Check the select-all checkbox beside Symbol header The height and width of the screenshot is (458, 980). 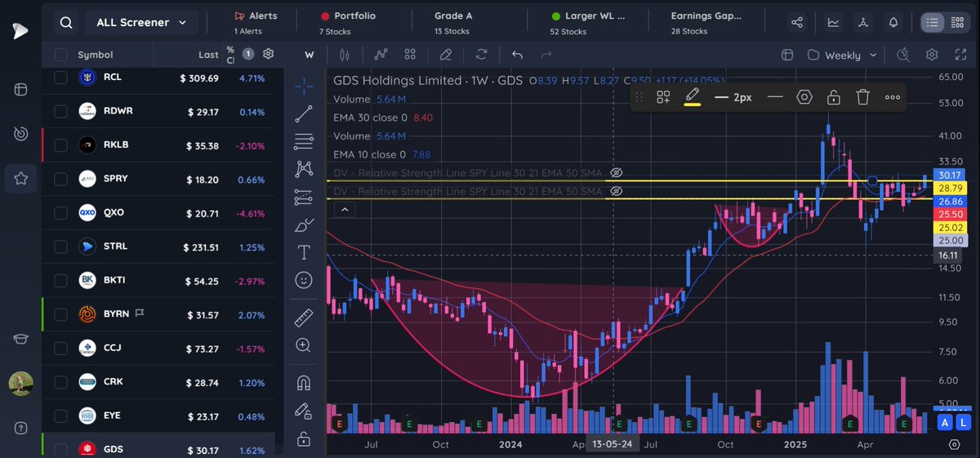pos(60,55)
